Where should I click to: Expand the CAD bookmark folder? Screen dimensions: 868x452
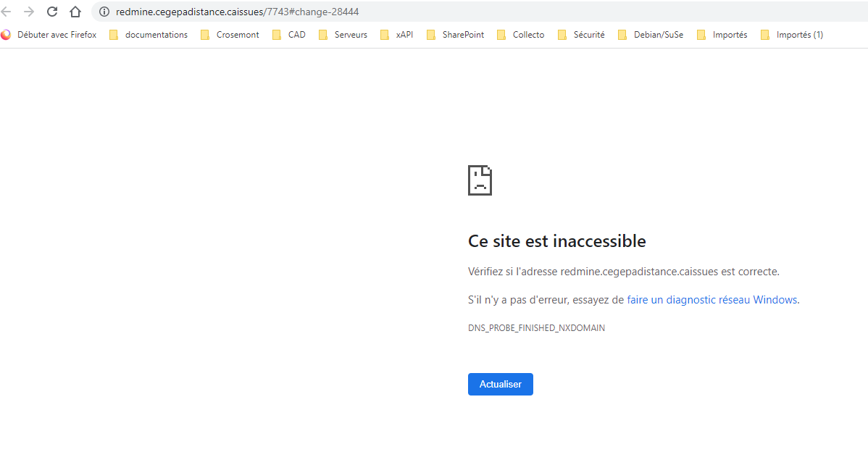[289, 35]
